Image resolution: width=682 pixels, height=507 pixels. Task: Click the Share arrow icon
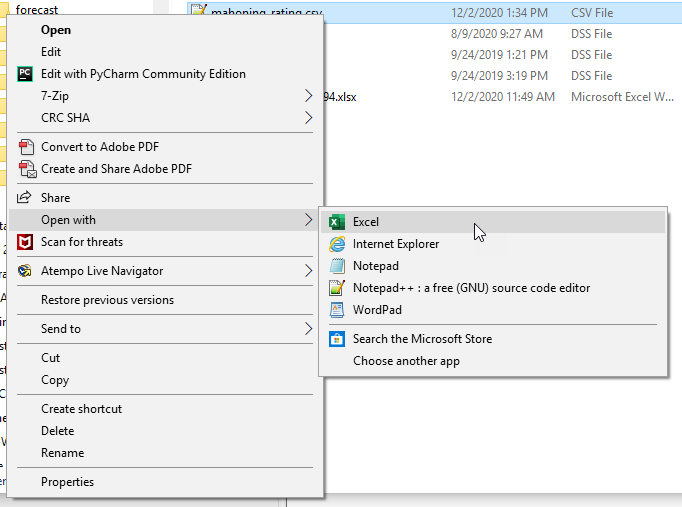point(24,197)
